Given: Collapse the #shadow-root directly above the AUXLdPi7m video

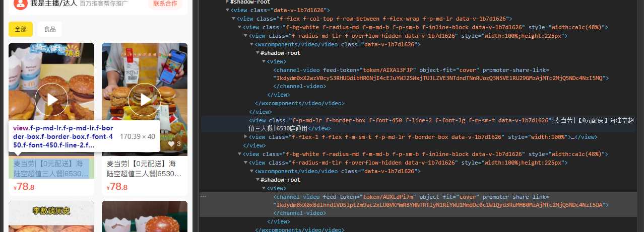Looking at the screenshot, I should pyautogui.click(x=257, y=180).
